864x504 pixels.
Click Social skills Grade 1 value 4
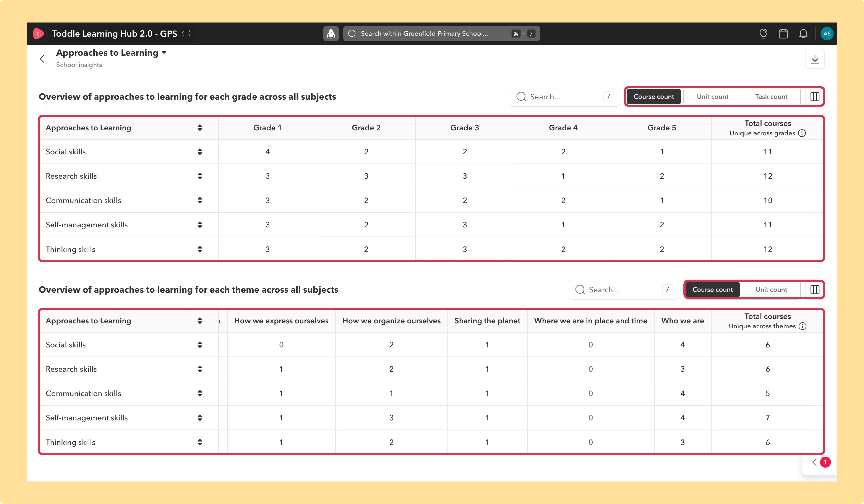267,152
